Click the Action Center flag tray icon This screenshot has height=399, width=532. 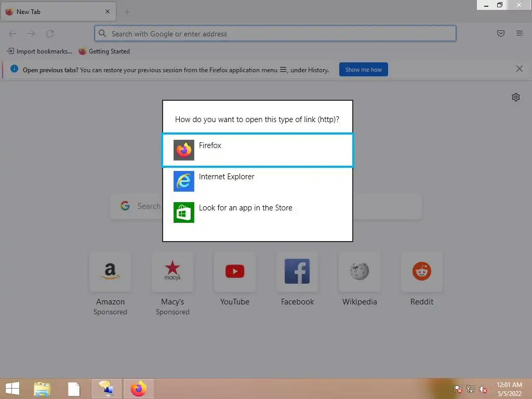[458, 389]
